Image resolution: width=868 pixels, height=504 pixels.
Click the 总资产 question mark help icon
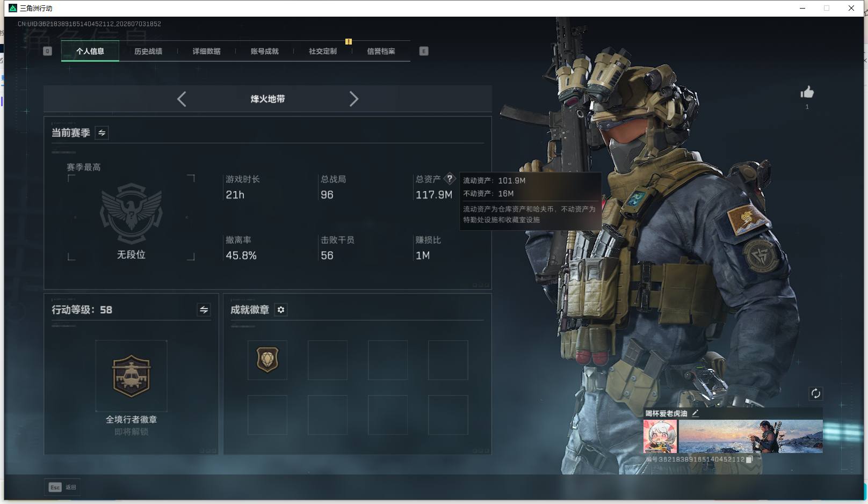tap(450, 179)
